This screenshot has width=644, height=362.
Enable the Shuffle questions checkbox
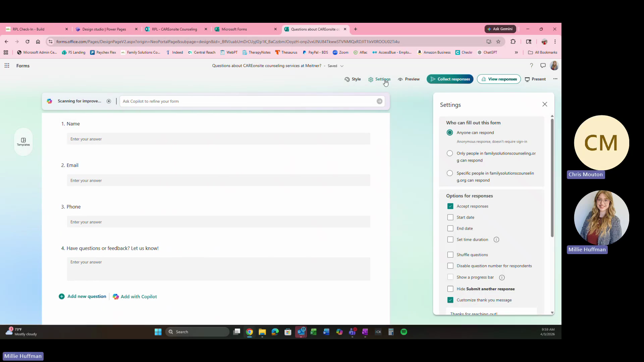pyautogui.click(x=450, y=255)
